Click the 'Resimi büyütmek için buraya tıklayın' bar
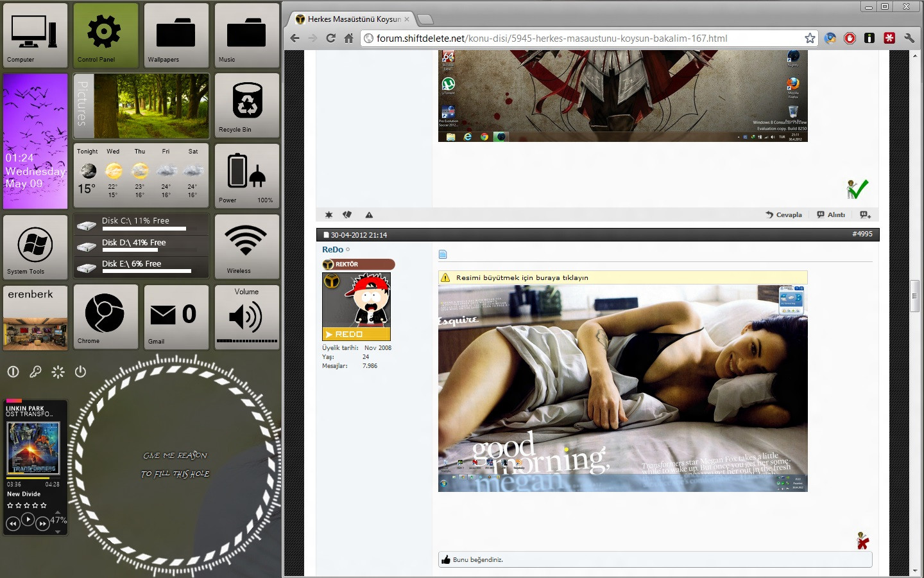This screenshot has height=578, width=924. click(x=622, y=277)
